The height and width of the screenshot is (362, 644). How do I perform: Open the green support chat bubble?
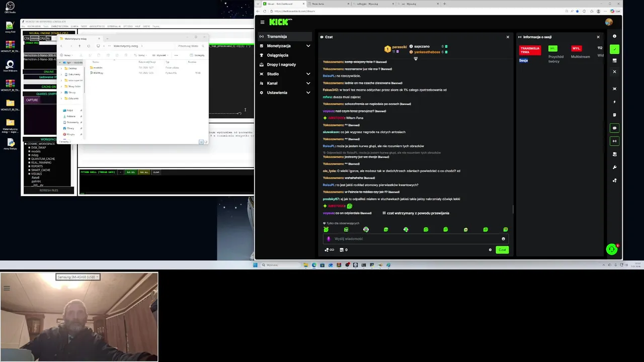point(611,249)
